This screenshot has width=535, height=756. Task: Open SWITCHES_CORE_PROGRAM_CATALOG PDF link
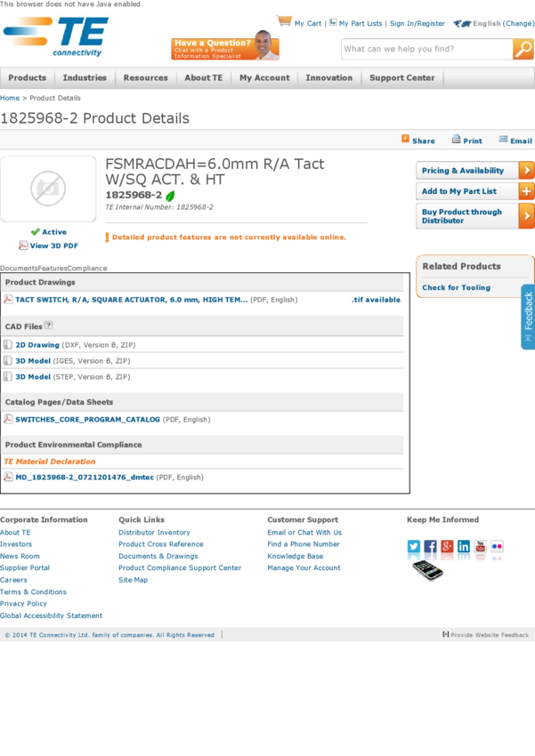[x=87, y=419]
